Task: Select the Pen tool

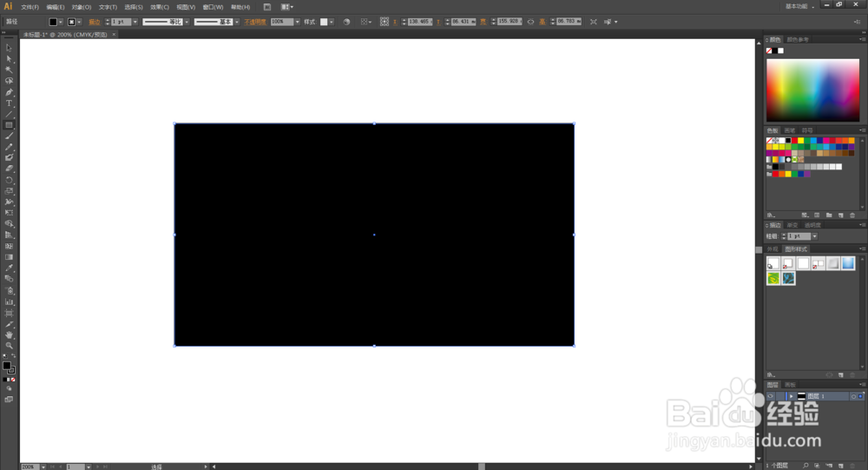Action: (9, 92)
